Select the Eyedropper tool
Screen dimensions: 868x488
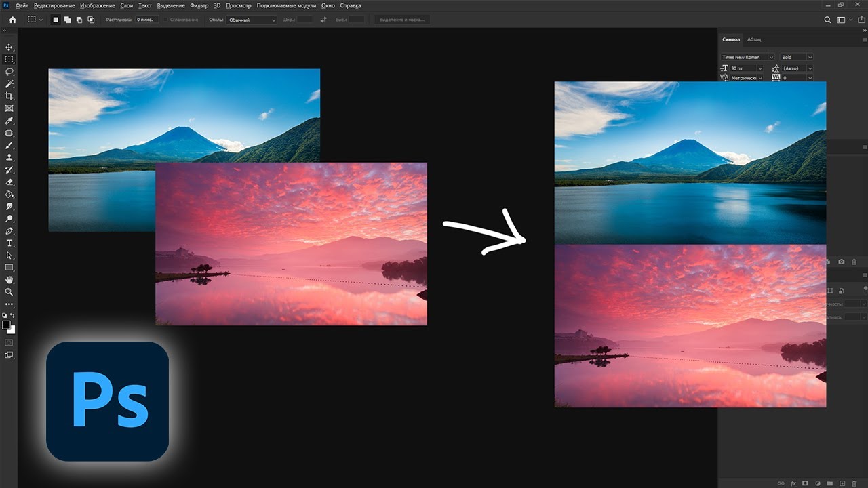click(x=9, y=121)
